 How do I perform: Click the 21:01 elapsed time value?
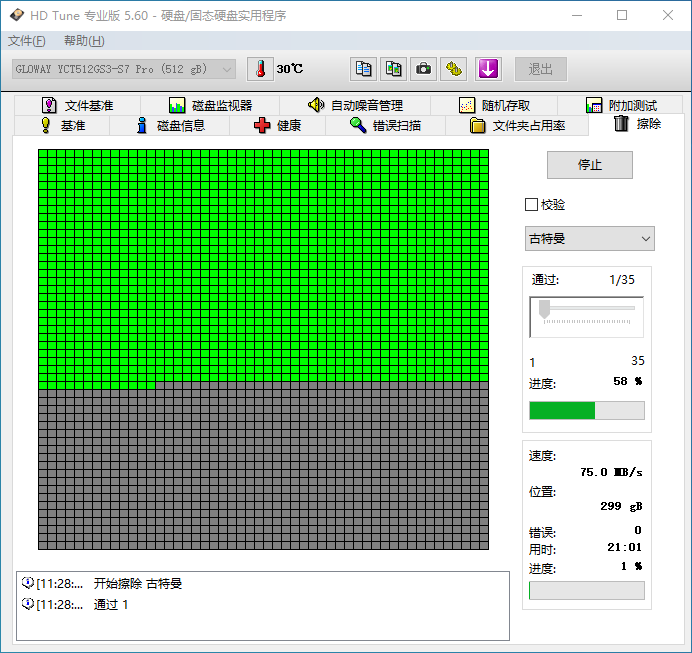624,548
